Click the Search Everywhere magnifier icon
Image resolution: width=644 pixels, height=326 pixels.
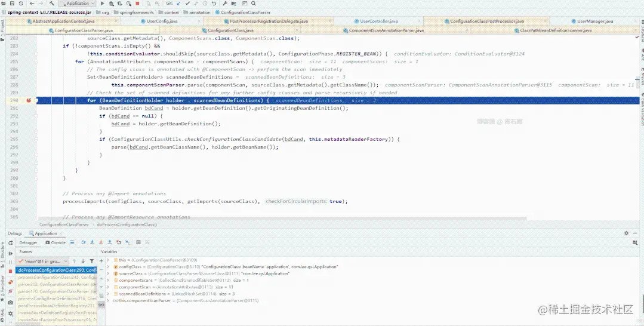[254, 4]
